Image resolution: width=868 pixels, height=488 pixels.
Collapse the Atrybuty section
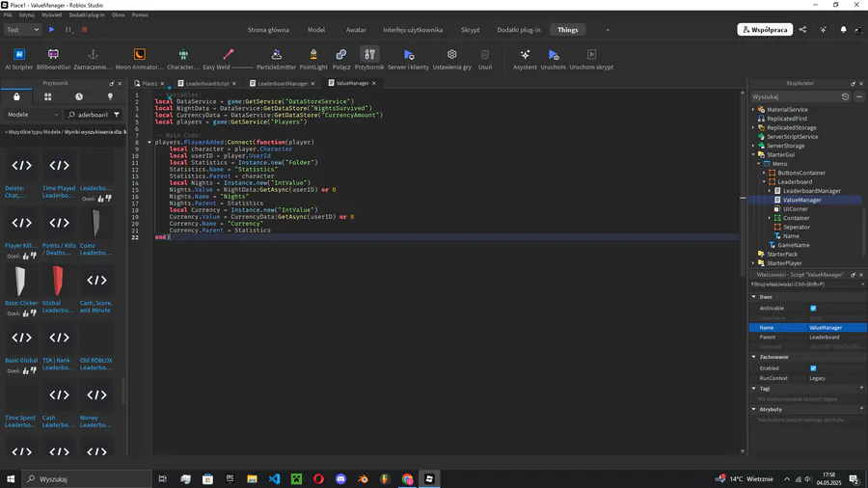click(x=753, y=410)
